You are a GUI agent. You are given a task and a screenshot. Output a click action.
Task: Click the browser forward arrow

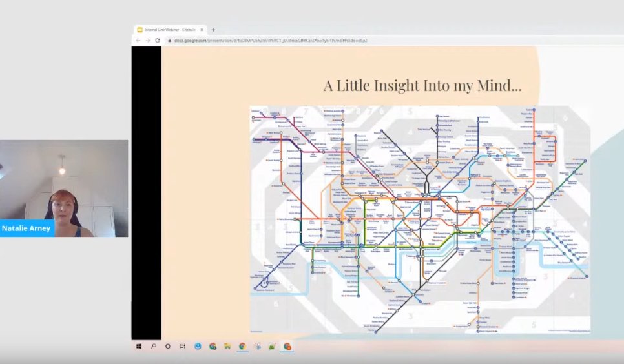tap(148, 41)
